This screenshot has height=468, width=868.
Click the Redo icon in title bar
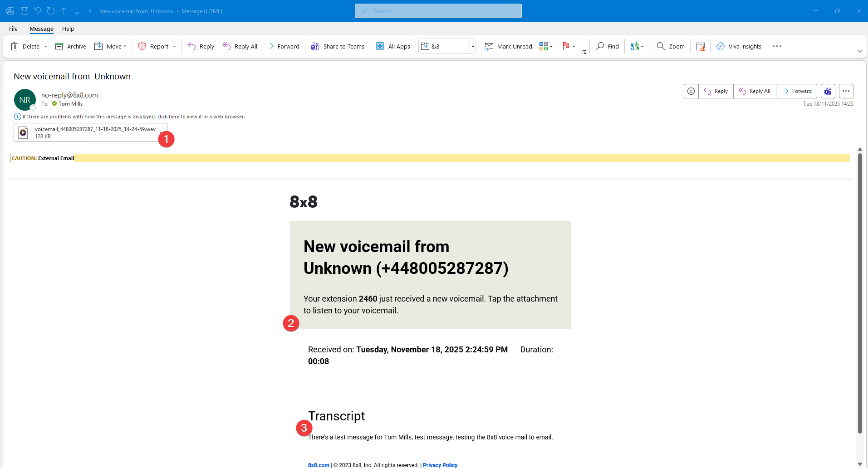(51, 11)
